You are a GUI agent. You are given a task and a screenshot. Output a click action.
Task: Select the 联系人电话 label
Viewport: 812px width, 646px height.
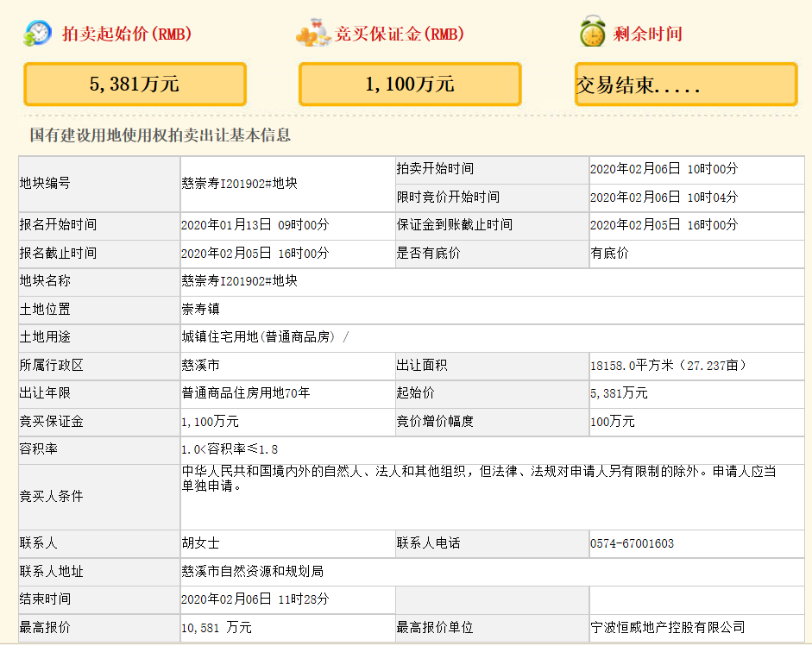coord(428,543)
